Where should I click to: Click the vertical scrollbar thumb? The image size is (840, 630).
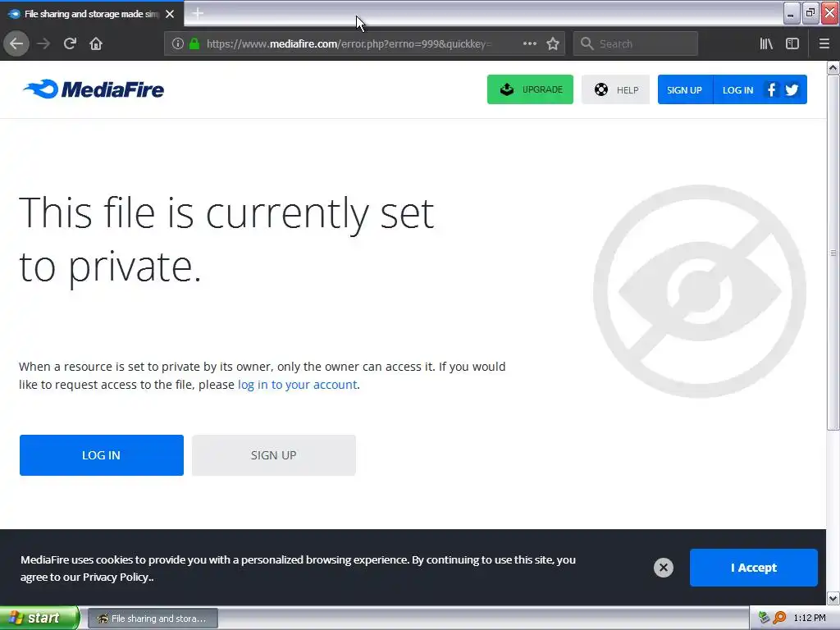[x=833, y=253]
